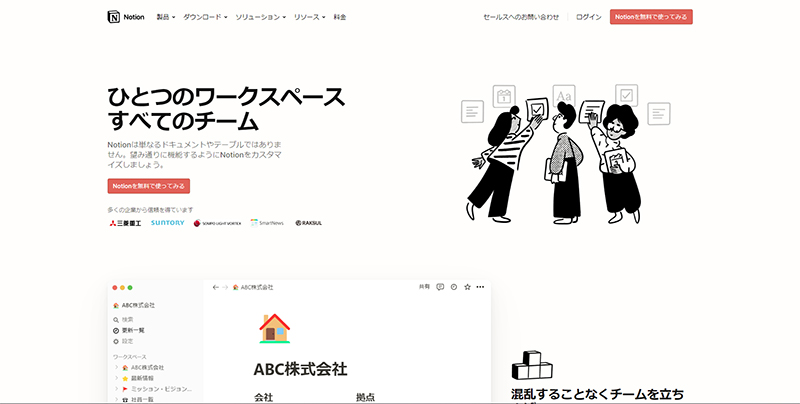Expand chevron beside 社員一覧 page

click(116, 399)
